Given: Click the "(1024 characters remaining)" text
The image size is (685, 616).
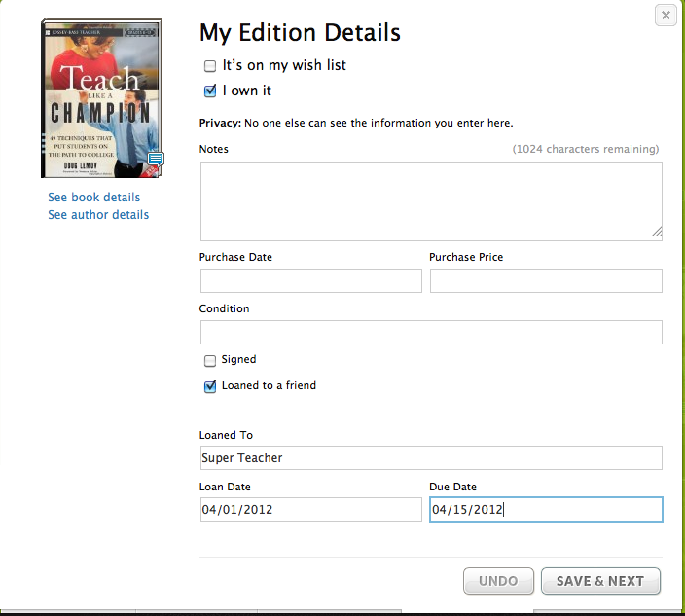Looking at the screenshot, I should tap(586, 149).
